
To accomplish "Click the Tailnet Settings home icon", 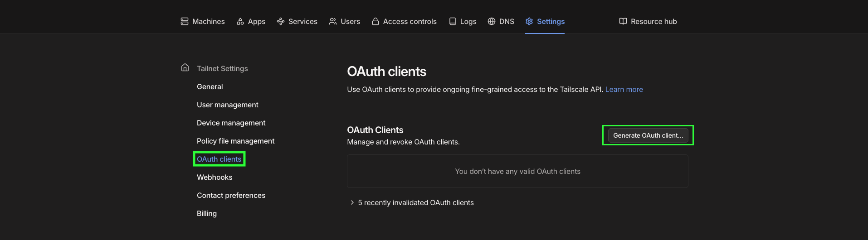I will click(185, 67).
